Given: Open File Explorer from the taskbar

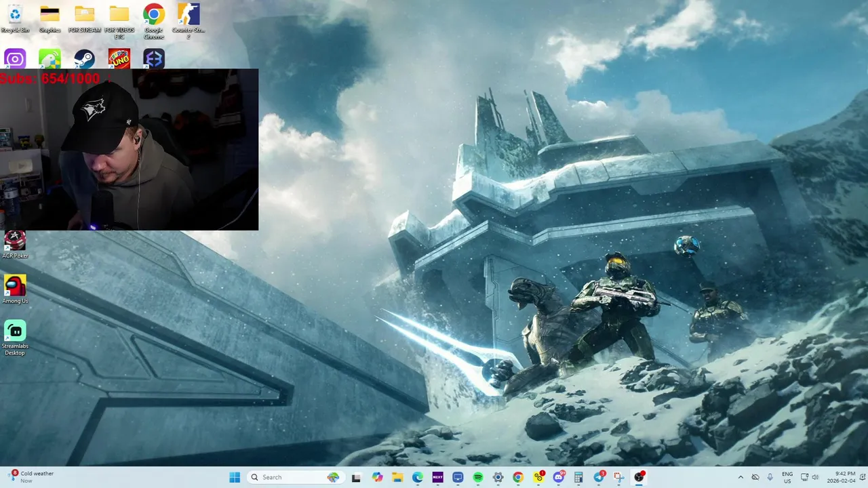Looking at the screenshot, I should [397, 477].
